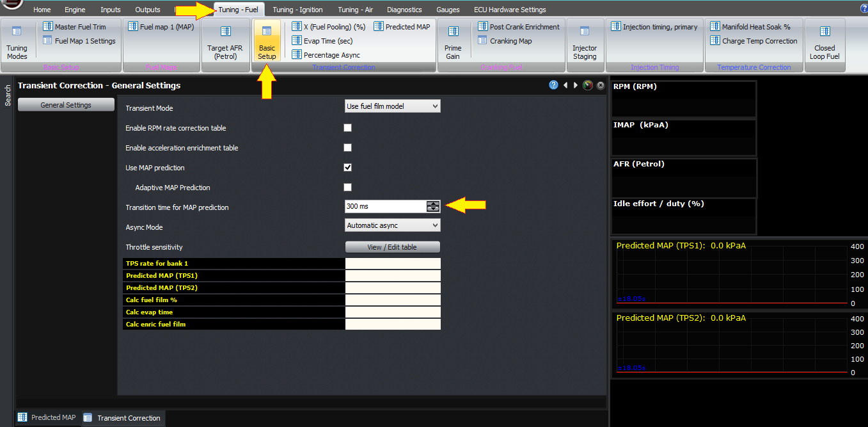The height and width of the screenshot is (427, 868).
Task: Open X (Fuel Pooling) (%) table
Action: tap(328, 27)
